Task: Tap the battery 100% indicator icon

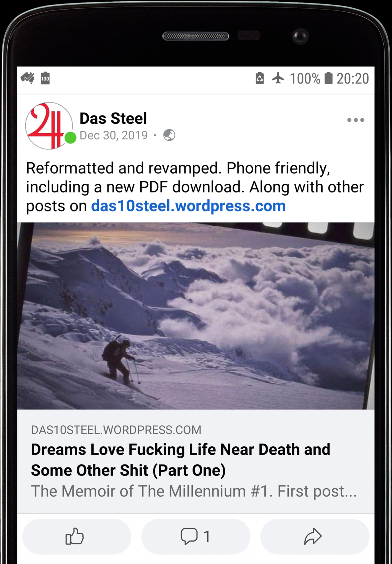Action: [328, 78]
